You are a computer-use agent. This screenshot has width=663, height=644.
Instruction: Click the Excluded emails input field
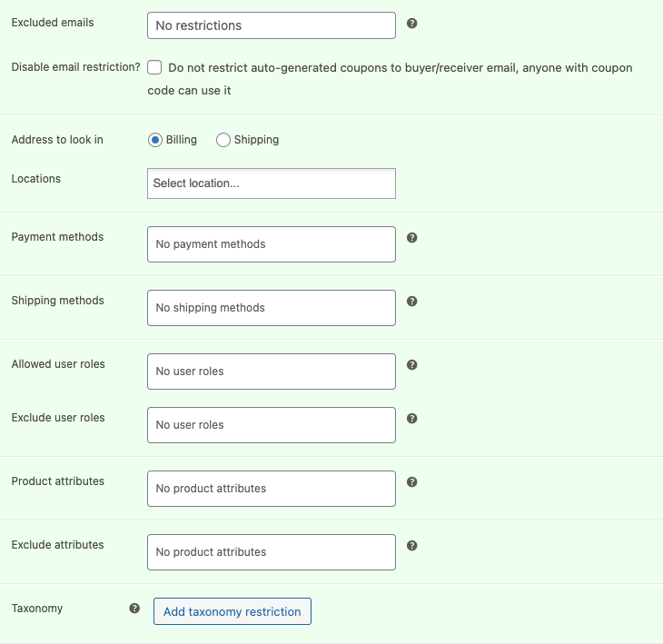(271, 25)
